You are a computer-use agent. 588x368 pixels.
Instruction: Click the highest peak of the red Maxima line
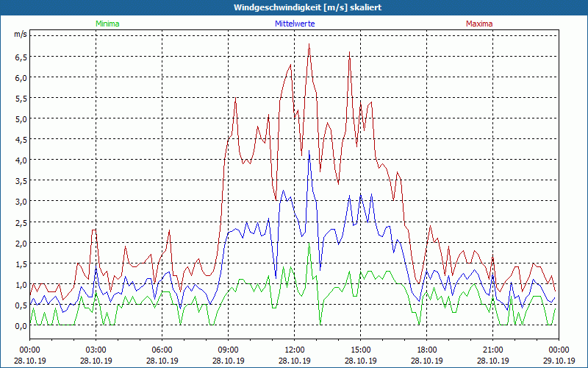(x=309, y=44)
